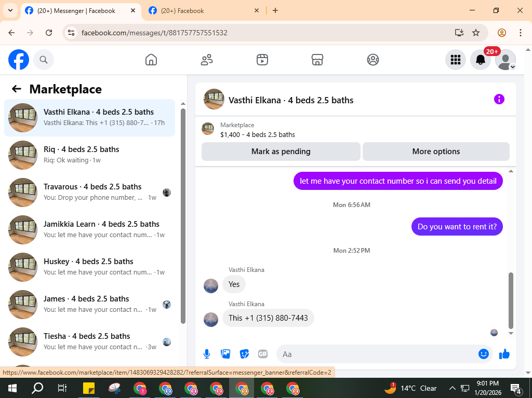Open conversation information purple i icon
This screenshot has width=532, height=398.
[x=499, y=99]
